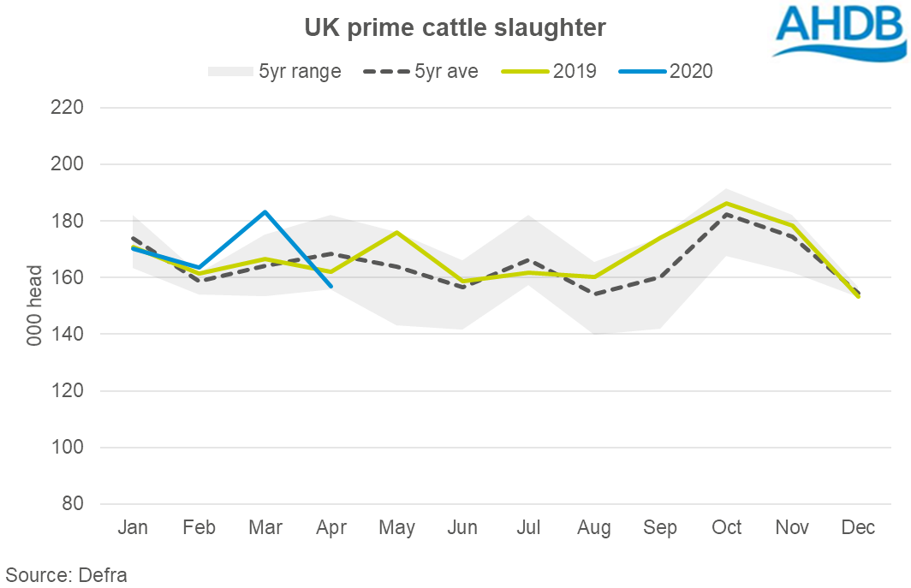This screenshot has width=911, height=588.
Task: Select the 2020 legend label
Action: click(x=691, y=71)
